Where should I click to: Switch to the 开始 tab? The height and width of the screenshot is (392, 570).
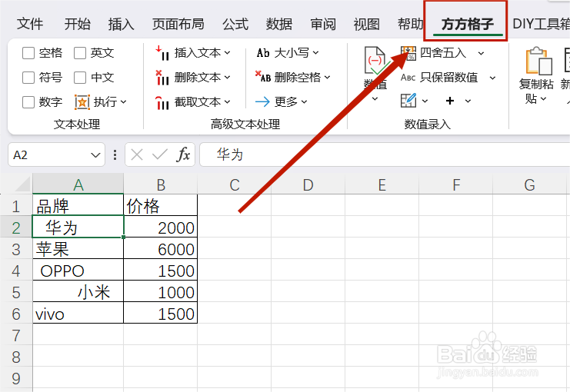77,24
